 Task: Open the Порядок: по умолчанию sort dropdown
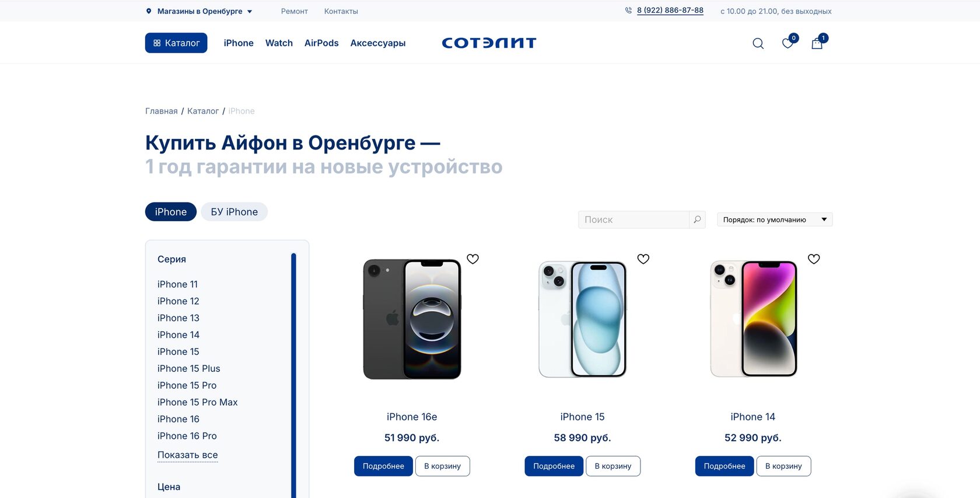click(x=775, y=220)
